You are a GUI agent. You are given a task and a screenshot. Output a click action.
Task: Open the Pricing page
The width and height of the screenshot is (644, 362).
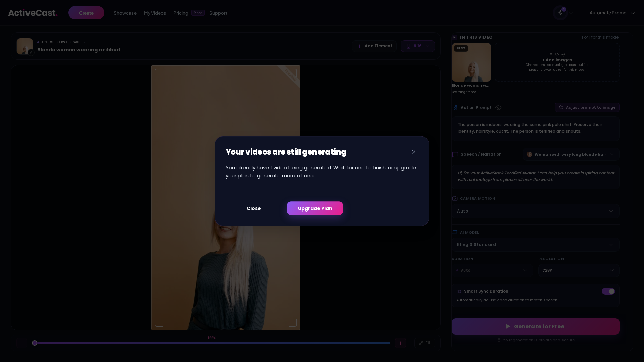[x=181, y=13]
